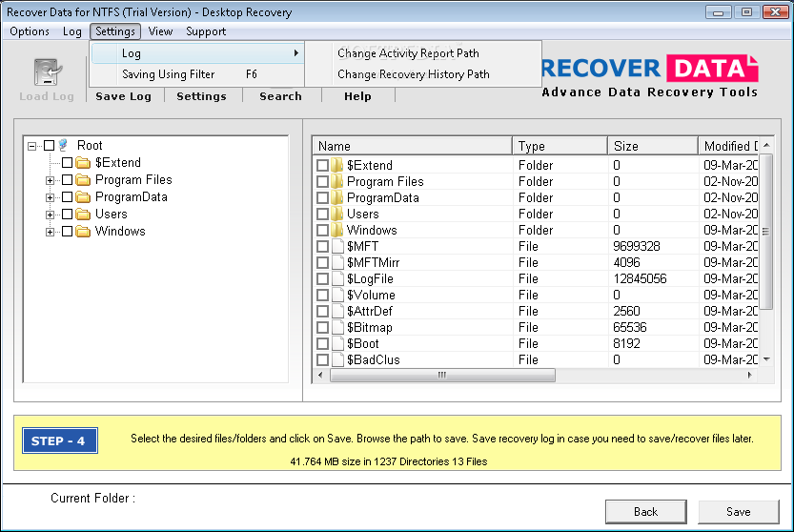Click the file list horizontal scrollbar thumb

[442, 376]
